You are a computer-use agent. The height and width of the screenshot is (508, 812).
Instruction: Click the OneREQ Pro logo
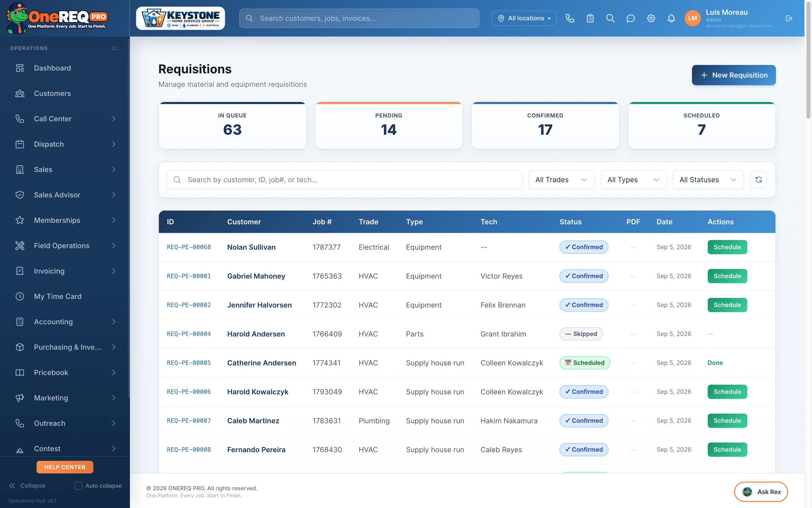click(x=57, y=18)
